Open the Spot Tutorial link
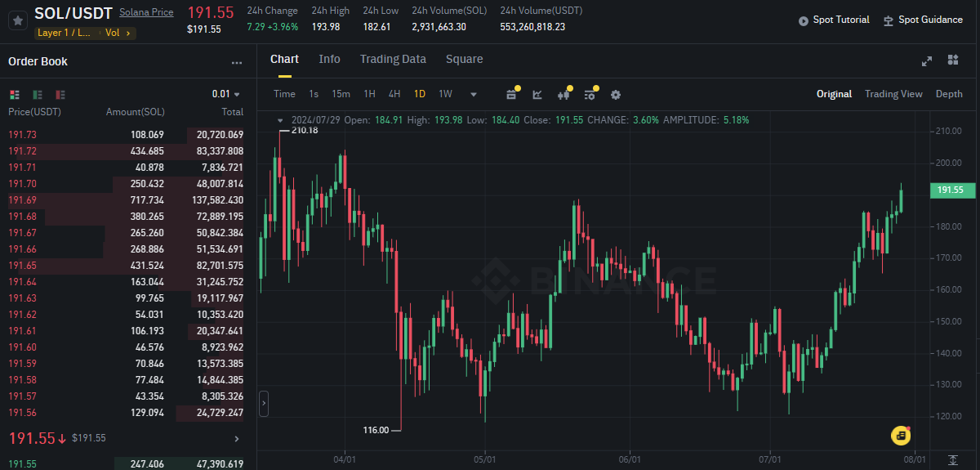The height and width of the screenshot is (470, 980). [841, 20]
